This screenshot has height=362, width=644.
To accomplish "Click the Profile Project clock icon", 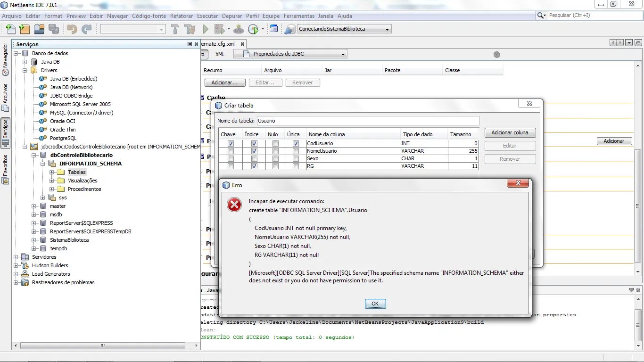I will coord(253,29).
